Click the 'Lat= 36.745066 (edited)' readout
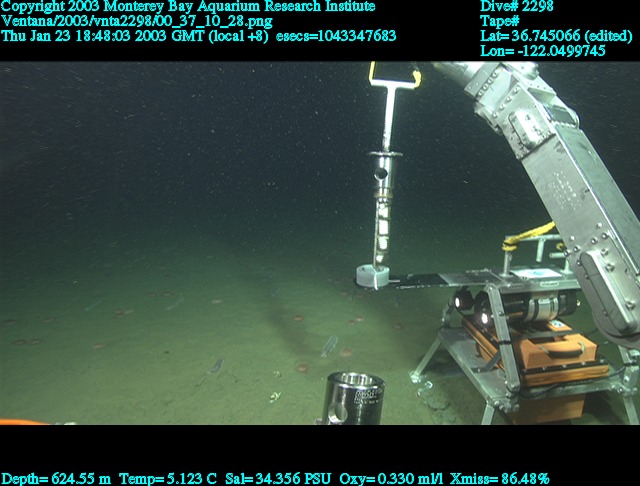This screenshot has width=640, height=486. [x=556, y=36]
